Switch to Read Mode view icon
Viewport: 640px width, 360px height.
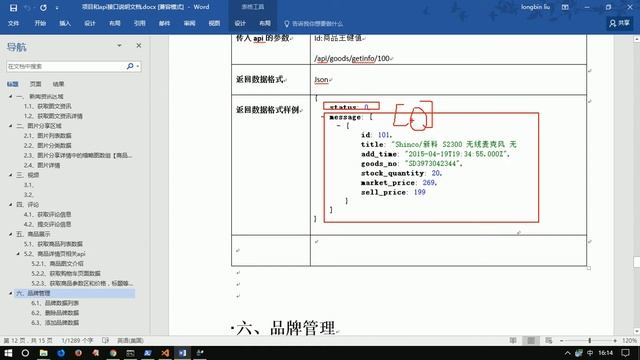[x=513, y=340]
